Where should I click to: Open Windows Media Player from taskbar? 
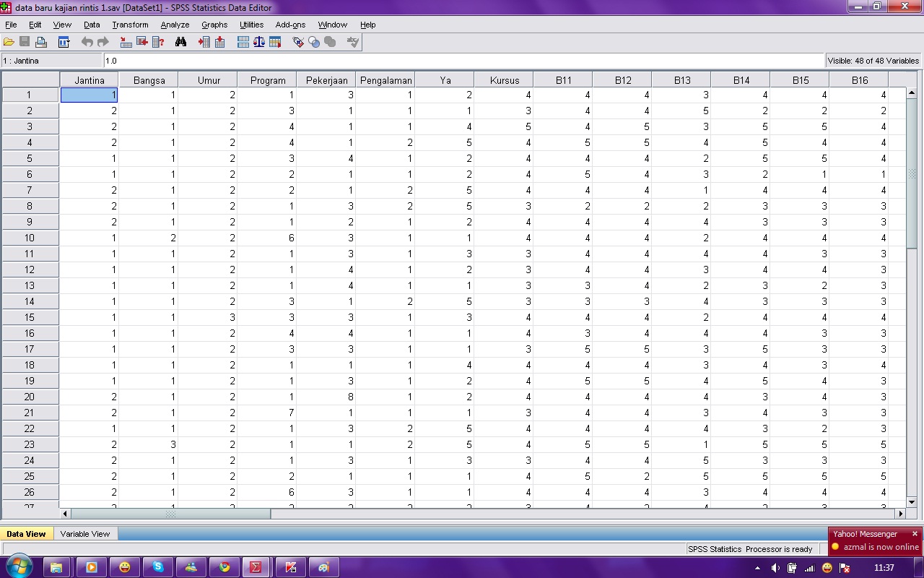point(92,567)
